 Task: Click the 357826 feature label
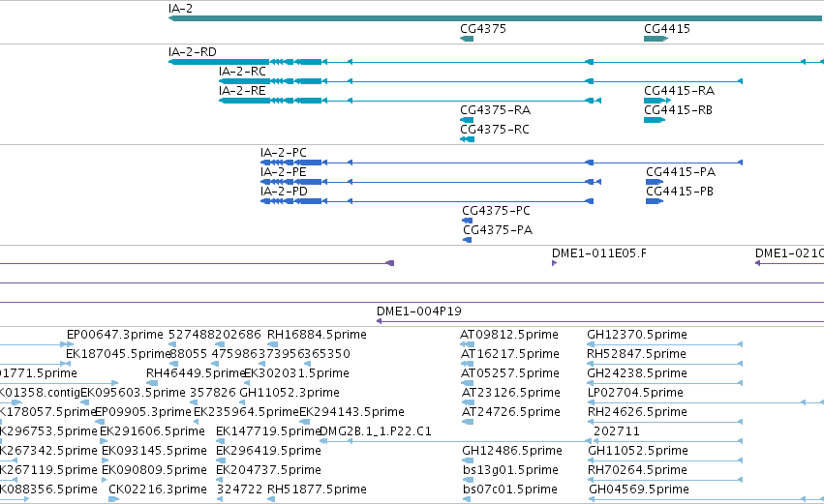pos(213,393)
